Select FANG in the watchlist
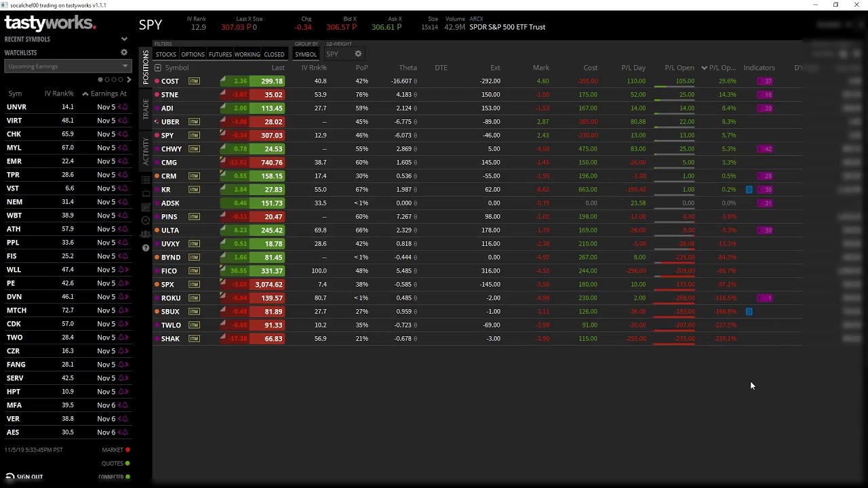The height and width of the screenshot is (488, 868). pyautogui.click(x=16, y=365)
